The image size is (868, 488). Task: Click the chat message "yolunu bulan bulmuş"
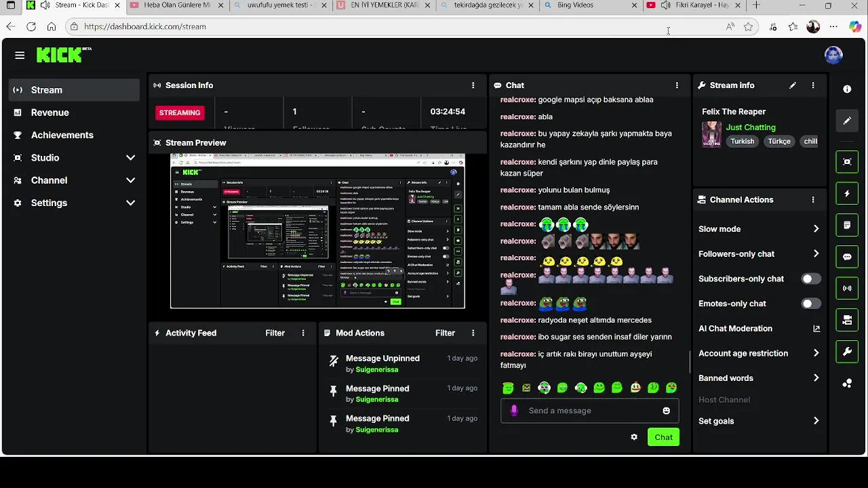[574, 190]
